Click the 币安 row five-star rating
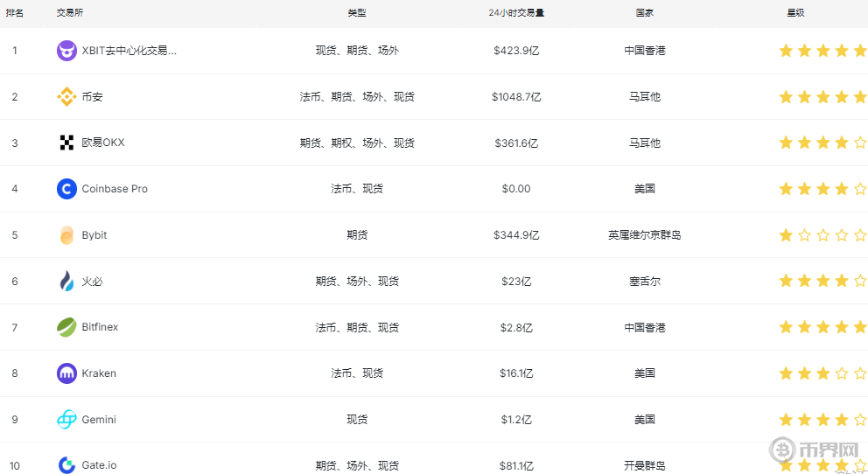 [822, 97]
